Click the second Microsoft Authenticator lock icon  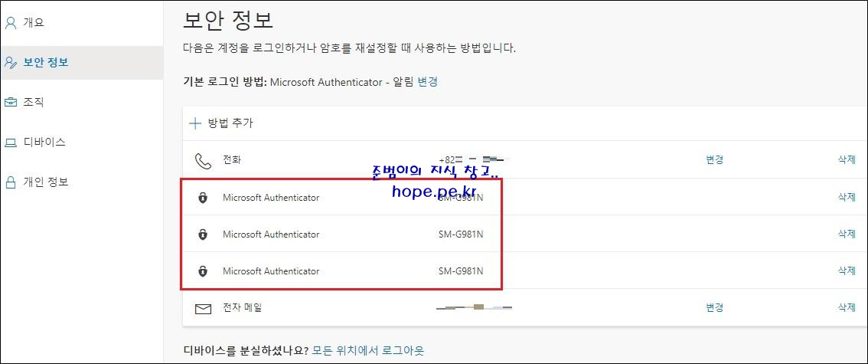click(x=203, y=235)
